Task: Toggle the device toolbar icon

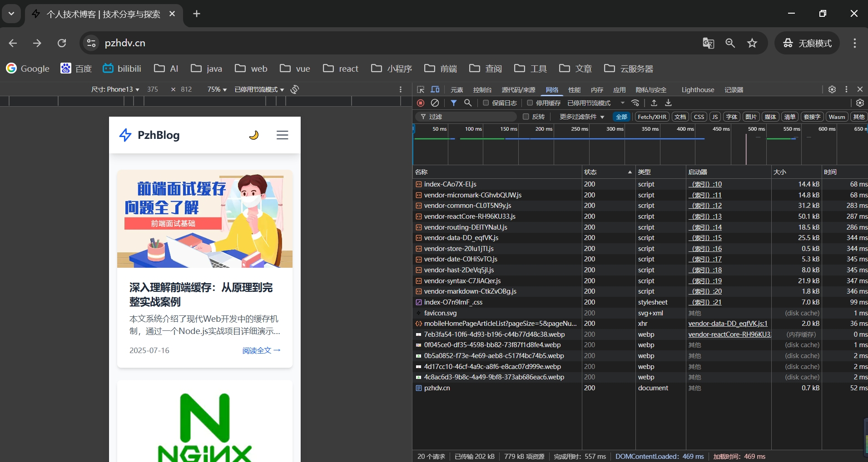Action: tap(435, 89)
